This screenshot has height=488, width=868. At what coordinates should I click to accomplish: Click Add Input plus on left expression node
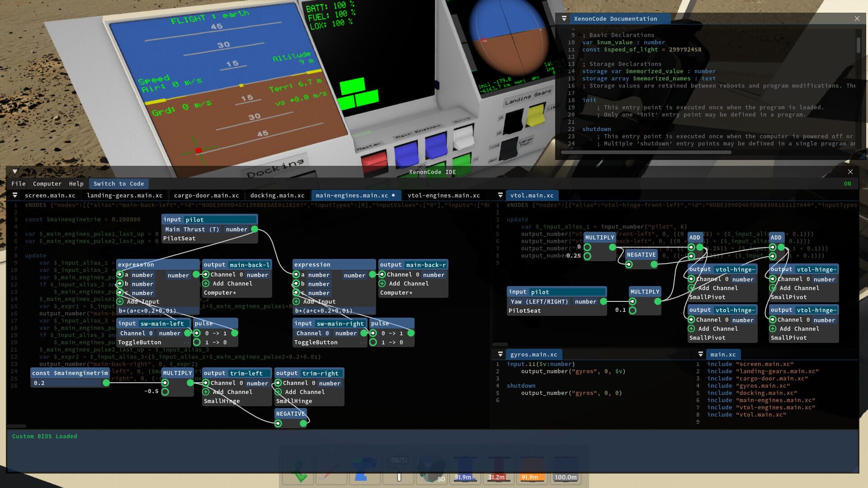click(x=120, y=302)
